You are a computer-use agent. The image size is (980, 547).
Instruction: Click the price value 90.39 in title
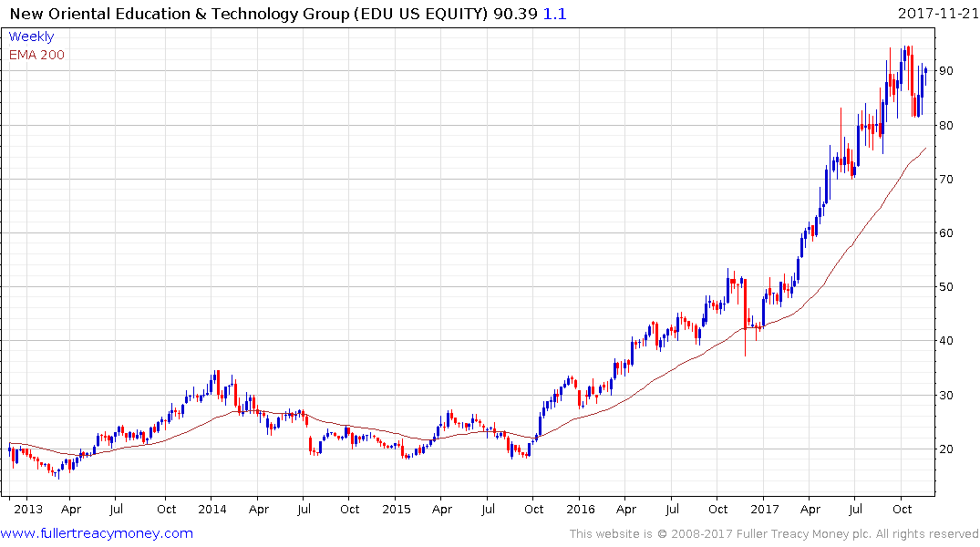click(515, 14)
